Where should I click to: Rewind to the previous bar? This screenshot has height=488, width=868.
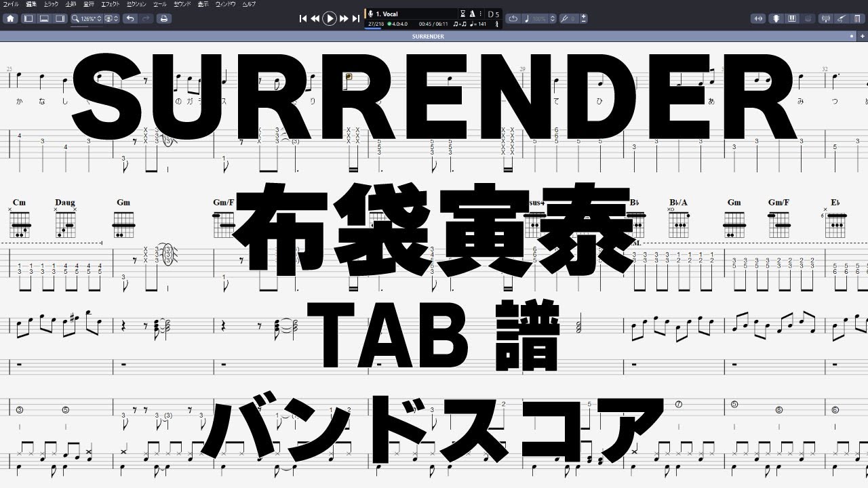315,19
